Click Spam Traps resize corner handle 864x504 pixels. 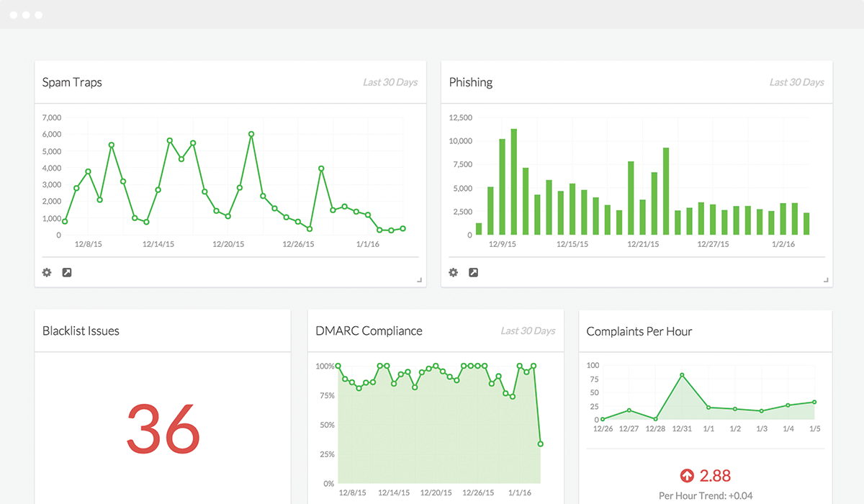(420, 280)
